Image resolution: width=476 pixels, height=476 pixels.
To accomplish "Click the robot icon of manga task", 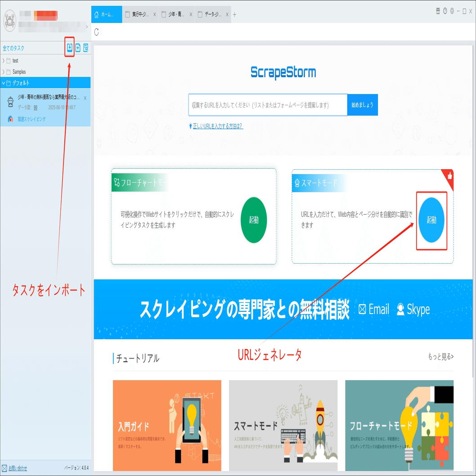I will (x=10, y=102).
